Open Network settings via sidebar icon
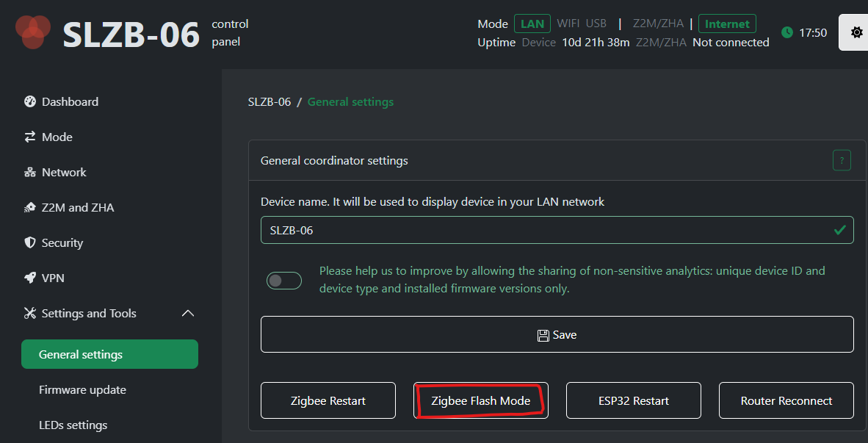 (x=29, y=172)
